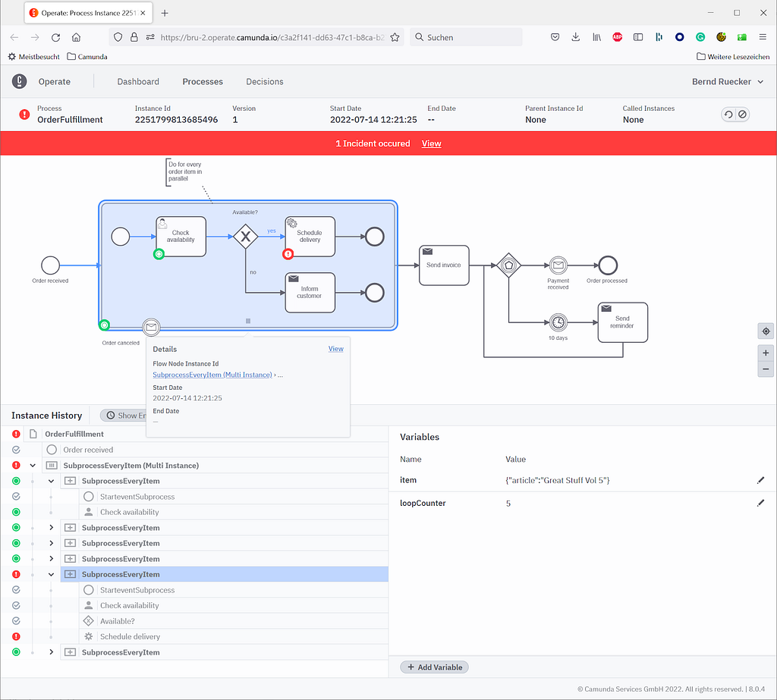Click the Start Date value in header
The image size is (777, 700).
pos(373,120)
